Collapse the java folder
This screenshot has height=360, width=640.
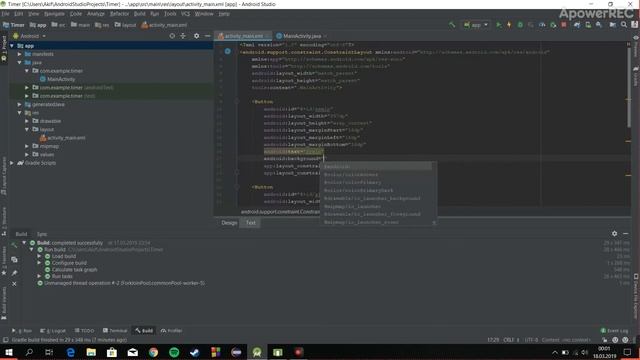[x=19, y=62]
